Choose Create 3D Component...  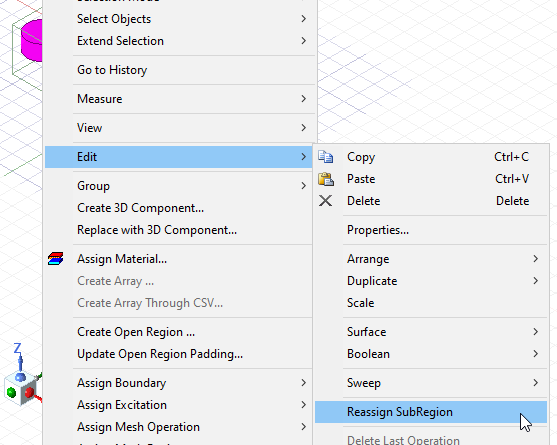(x=179, y=208)
